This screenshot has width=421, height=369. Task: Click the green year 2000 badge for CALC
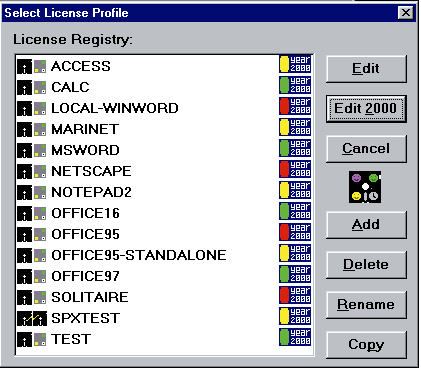(x=295, y=85)
